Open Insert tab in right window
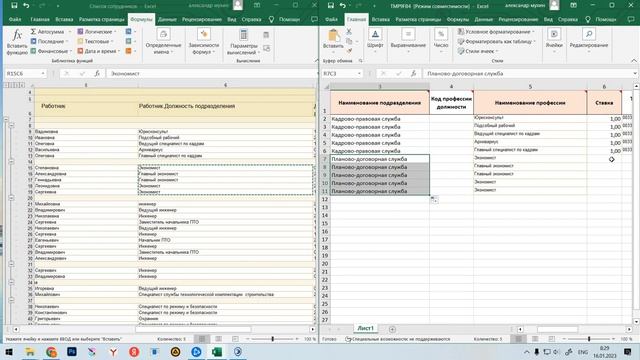640x360 pixels. coord(380,19)
